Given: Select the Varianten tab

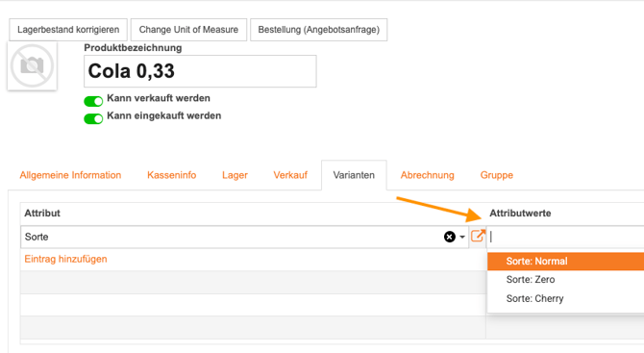Looking at the screenshot, I should pyautogui.click(x=354, y=175).
